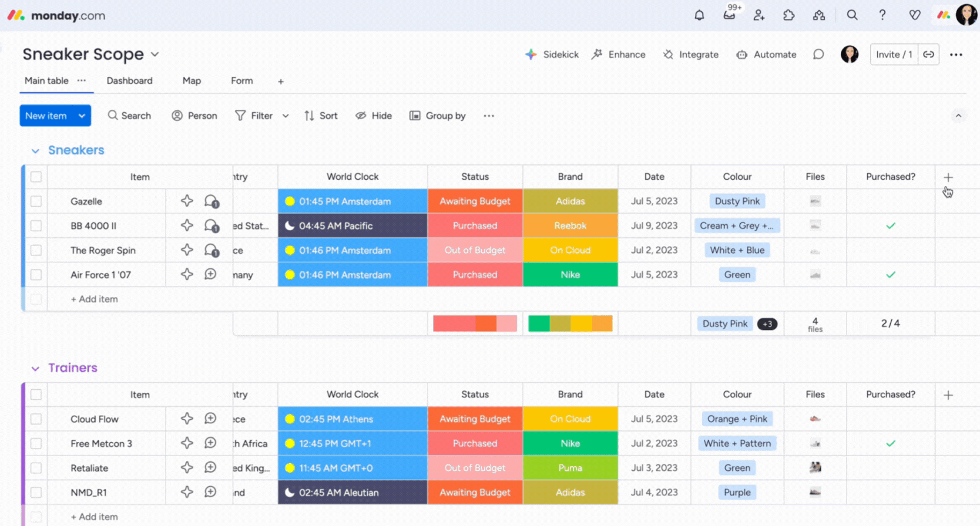
Task: Click the search everything magnifier icon
Action: pyautogui.click(x=852, y=15)
